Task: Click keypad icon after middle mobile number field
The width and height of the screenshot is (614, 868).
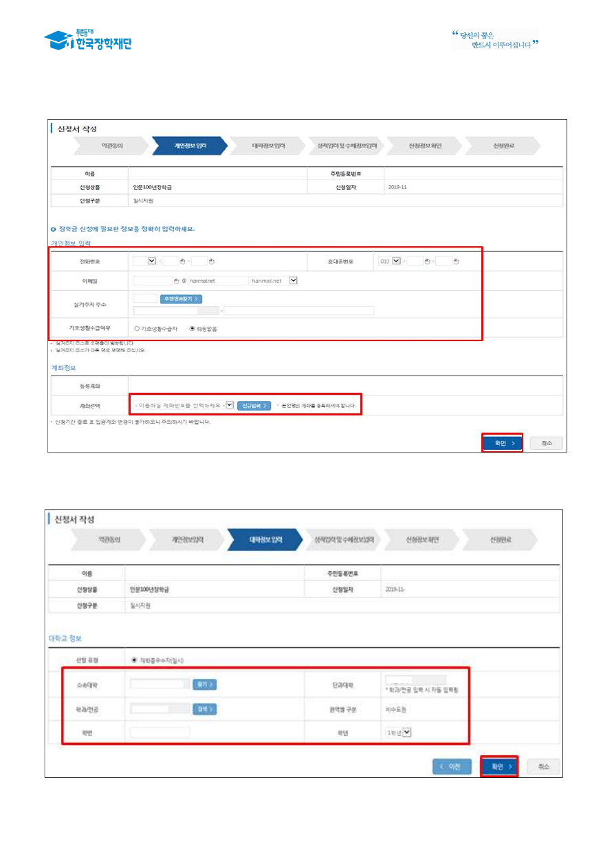Action: coord(427,261)
